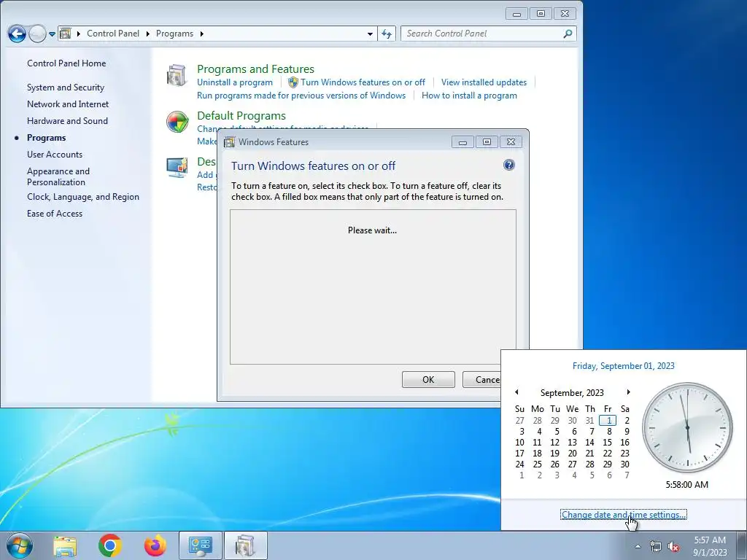The image size is (747, 560).
Task: Open Clock, Language, and Region
Action: (x=83, y=197)
